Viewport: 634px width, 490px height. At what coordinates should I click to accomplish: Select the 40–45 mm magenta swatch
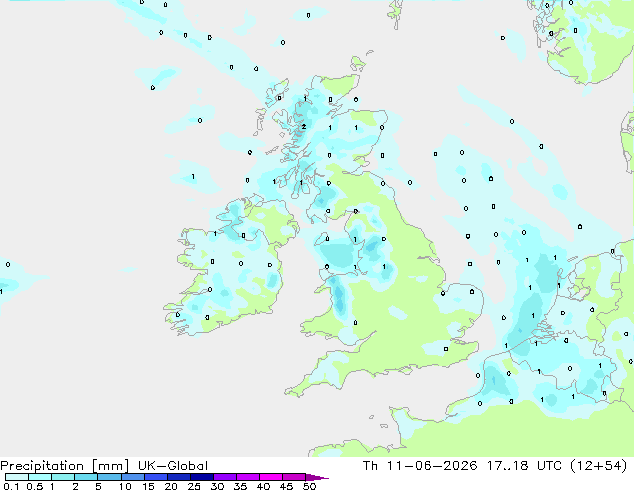271,477
